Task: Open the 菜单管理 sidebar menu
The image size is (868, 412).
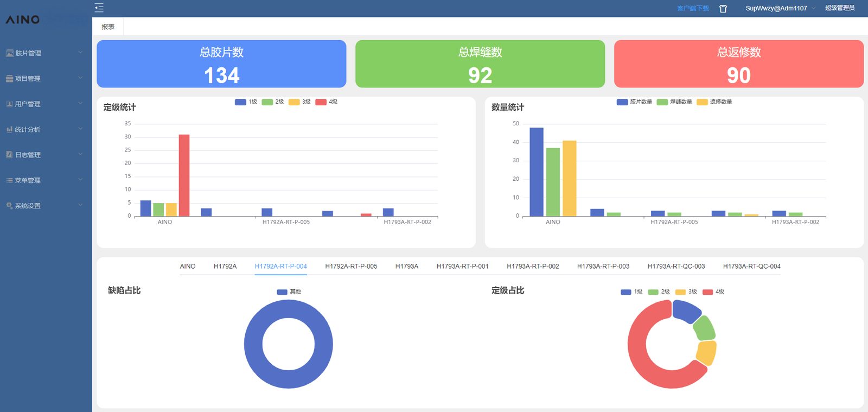Action: [x=46, y=180]
